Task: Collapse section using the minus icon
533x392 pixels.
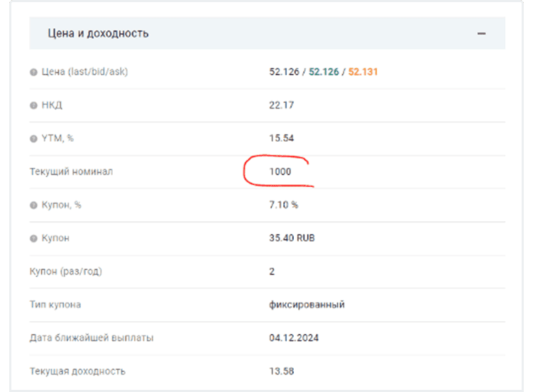Action: coord(481,33)
